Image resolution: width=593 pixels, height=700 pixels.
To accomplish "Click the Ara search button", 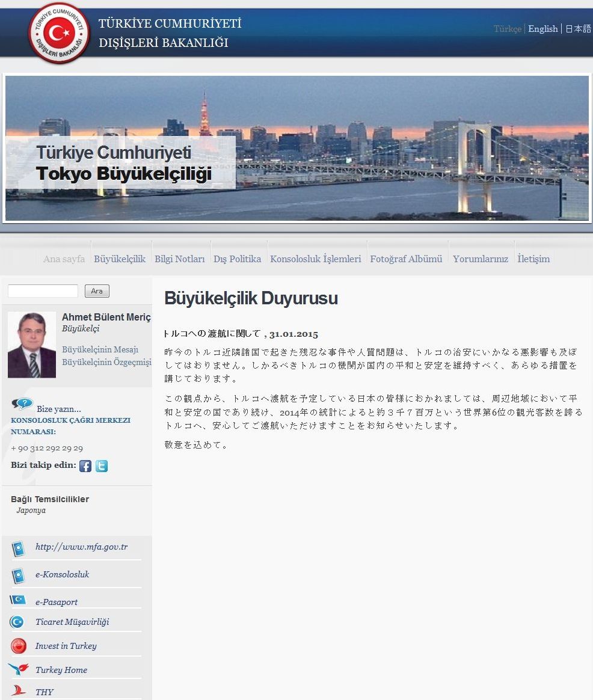I will pos(97,291).
